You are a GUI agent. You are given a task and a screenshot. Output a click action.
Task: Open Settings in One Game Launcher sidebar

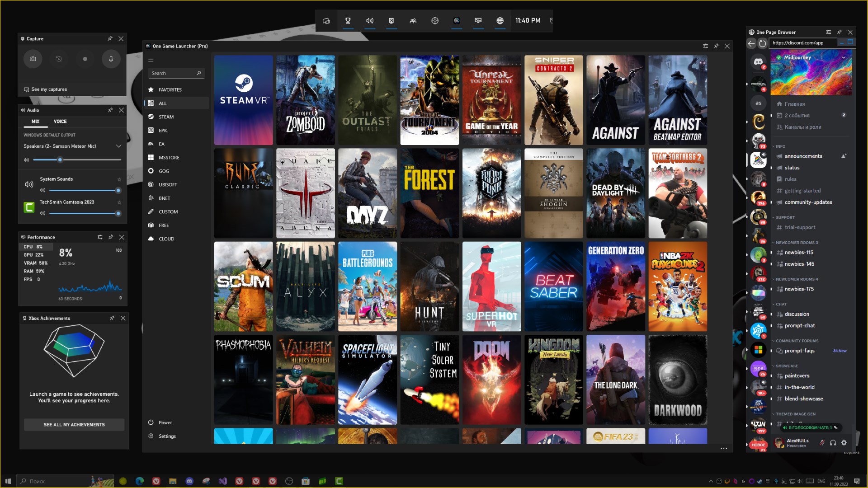coord(167,436)
